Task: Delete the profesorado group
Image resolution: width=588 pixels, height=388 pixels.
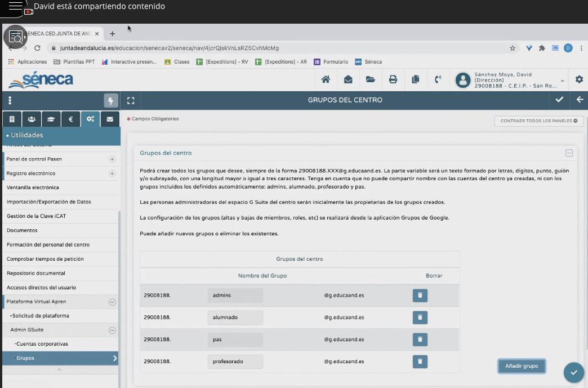Action: click(420, 362)
